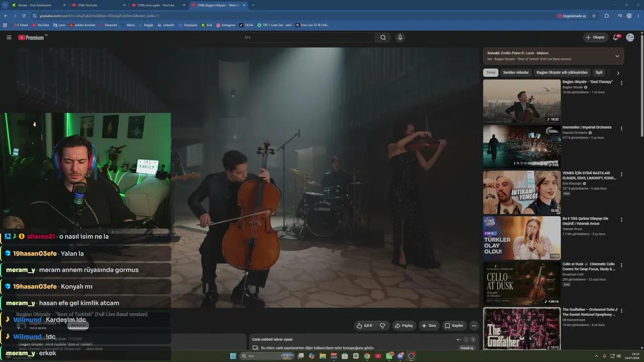Open File Explorer from the taskbar
The height and width of the screenshot is (362, 644).
coord(323,356)
